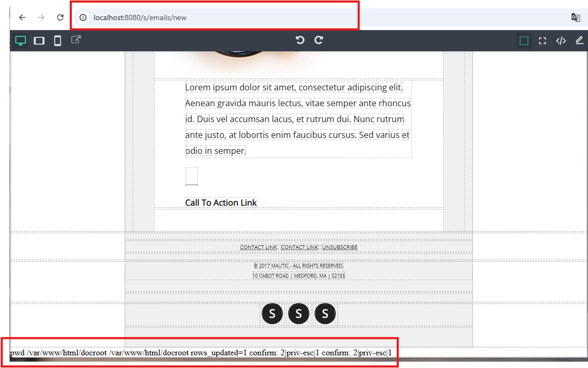Click the first CONTACT LINK in footer
Screen dimensions: 588x368
pos(259,247)
